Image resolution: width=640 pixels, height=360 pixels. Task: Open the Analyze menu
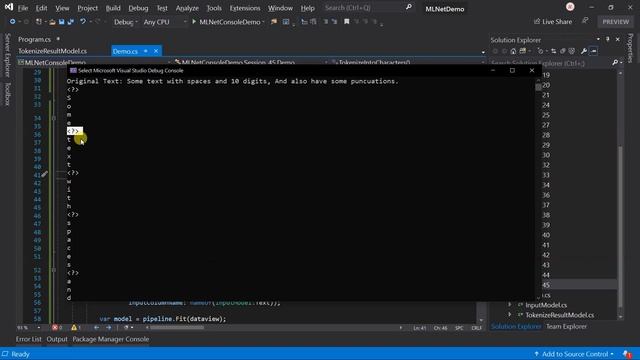coord(187,8)
